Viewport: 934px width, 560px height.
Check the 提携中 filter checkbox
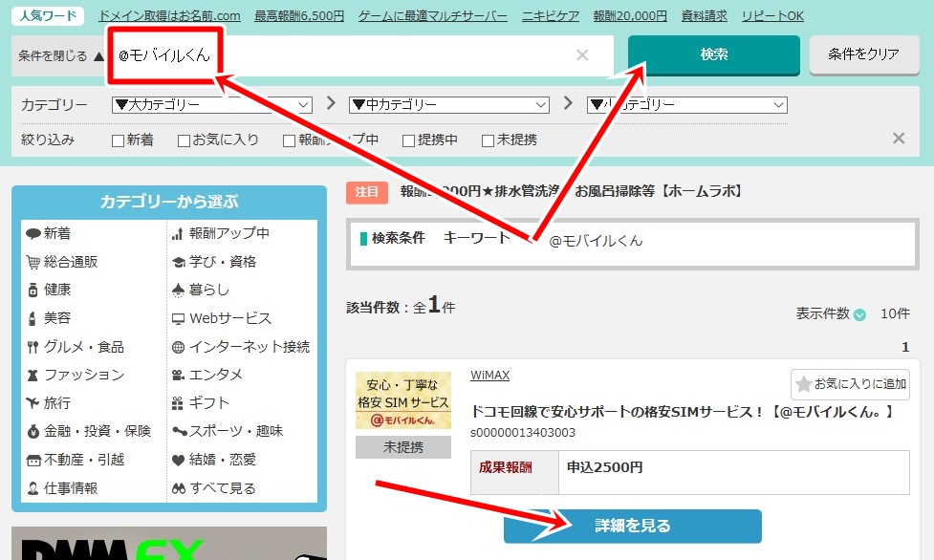point(408,140)
